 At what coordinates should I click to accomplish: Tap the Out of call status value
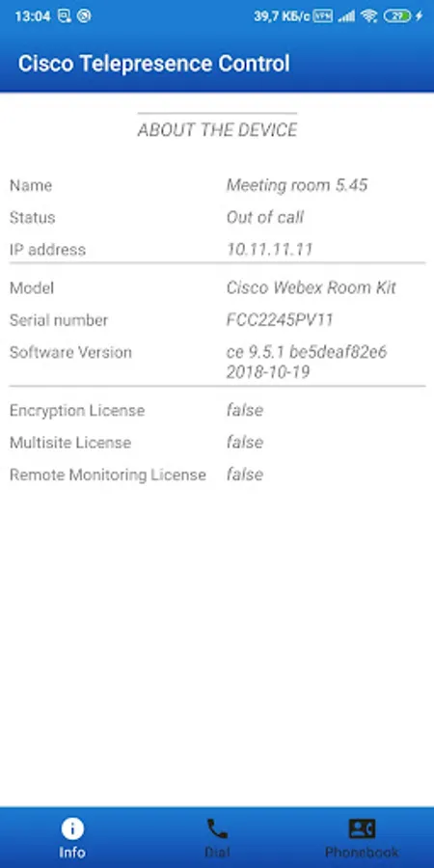(x=265, y=217)
